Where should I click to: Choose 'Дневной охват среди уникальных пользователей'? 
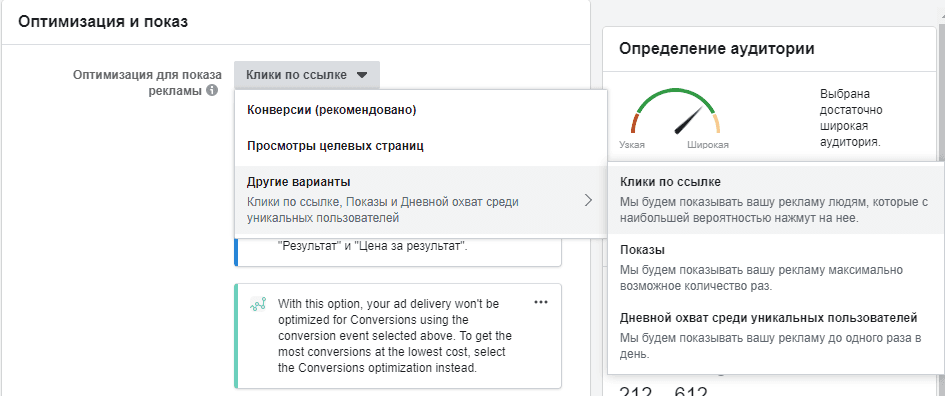[776, 336]
